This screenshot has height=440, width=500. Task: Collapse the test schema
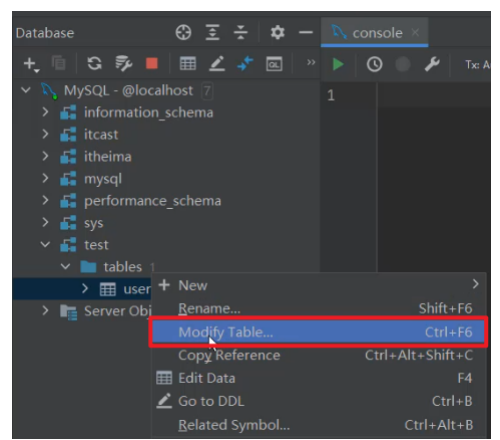point(45,244)
